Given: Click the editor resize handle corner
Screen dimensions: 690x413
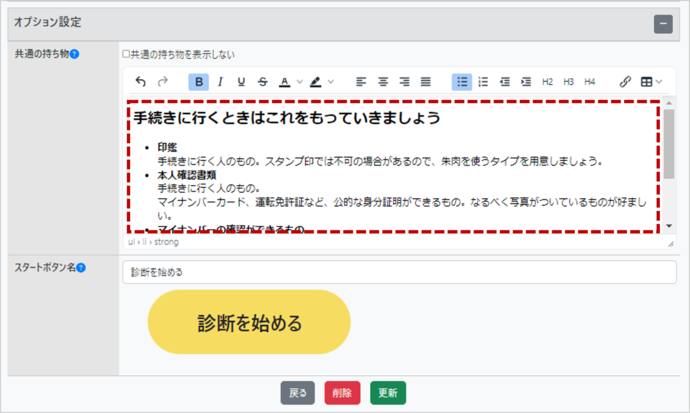Looking at the screenshot, I should [671, 243].
